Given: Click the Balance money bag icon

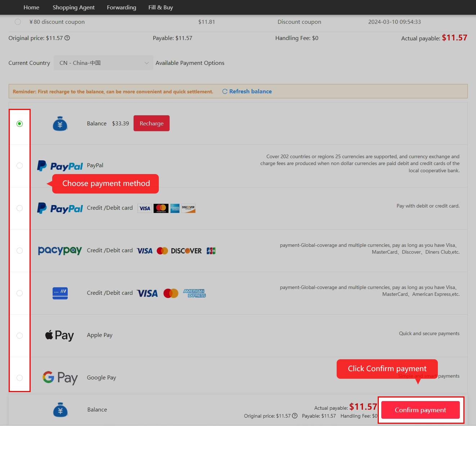Looking at the screenshot, I should [x=60, y=124].
